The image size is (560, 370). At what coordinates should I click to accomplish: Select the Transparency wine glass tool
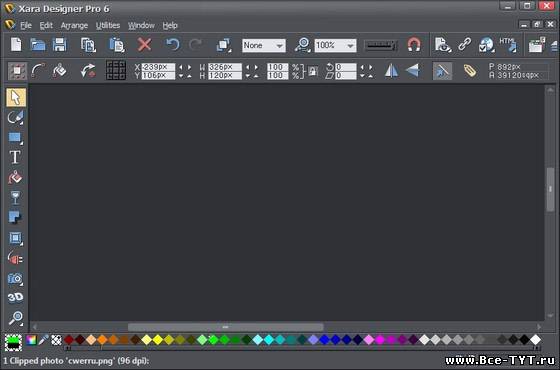[x=15, y=198]
